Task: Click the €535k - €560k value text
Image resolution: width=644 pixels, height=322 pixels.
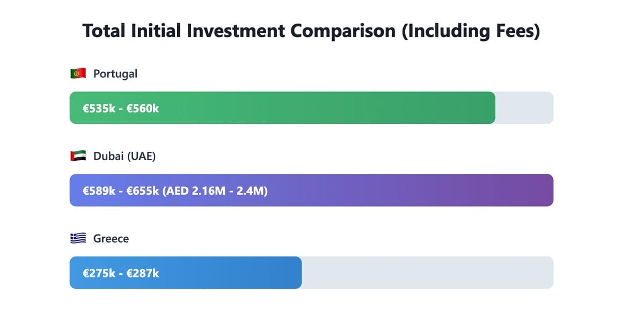Action: 121,108
